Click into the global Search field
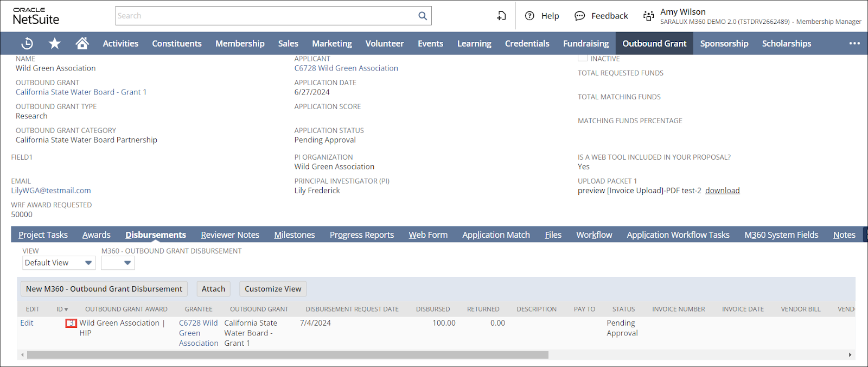 (x=266, y=16)
